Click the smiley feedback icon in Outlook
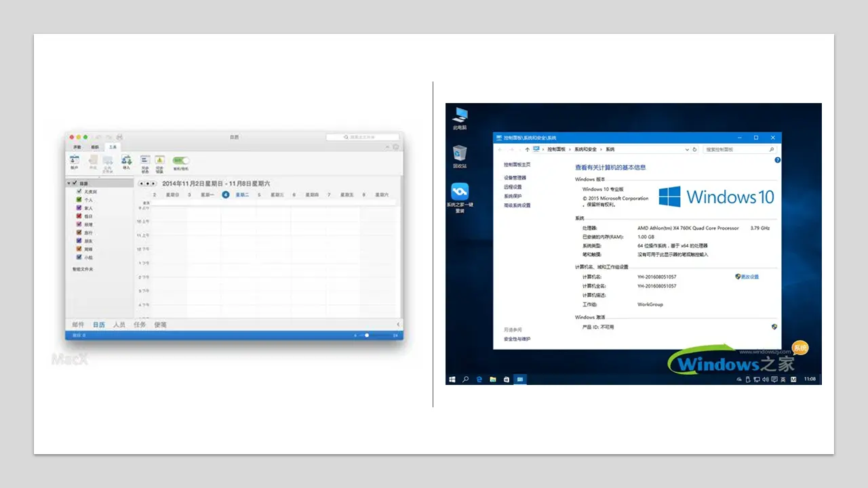Screen dimensions: 868x488 pos(396,147)
